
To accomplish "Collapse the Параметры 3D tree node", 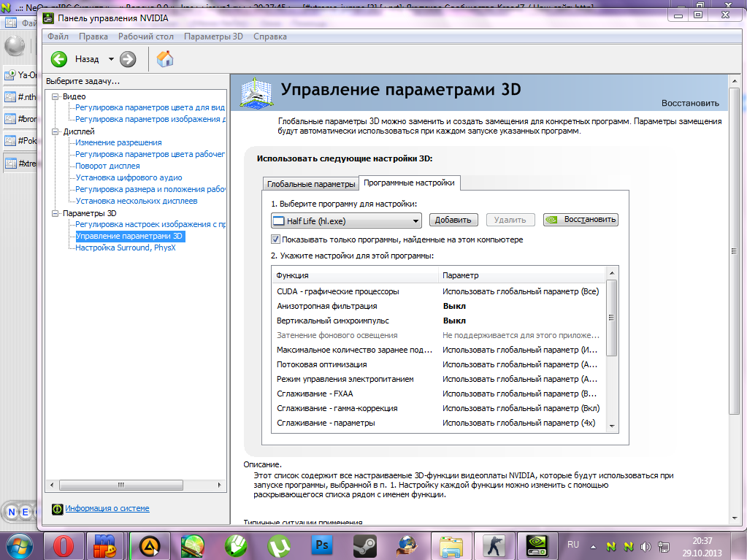I will click(x=55, y=214).
